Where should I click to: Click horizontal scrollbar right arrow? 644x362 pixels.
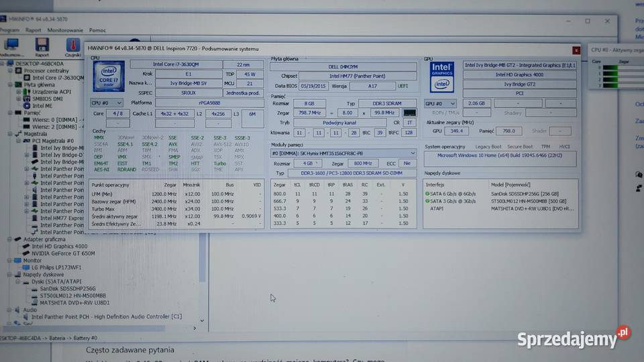click(x=195, y=328)
